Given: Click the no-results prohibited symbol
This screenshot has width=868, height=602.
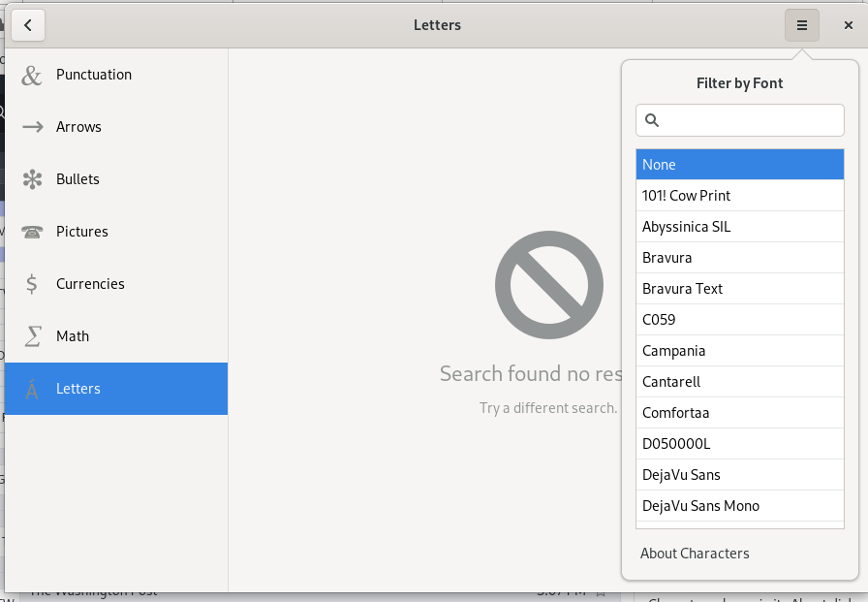Looking at the screenshot, I should coord(549,285).
